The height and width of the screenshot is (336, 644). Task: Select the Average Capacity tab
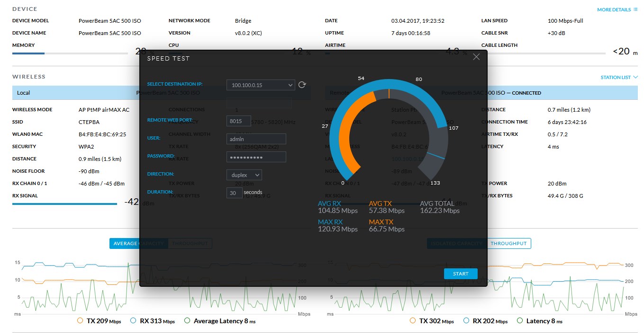pyautogui.click(x=139, y=243)
